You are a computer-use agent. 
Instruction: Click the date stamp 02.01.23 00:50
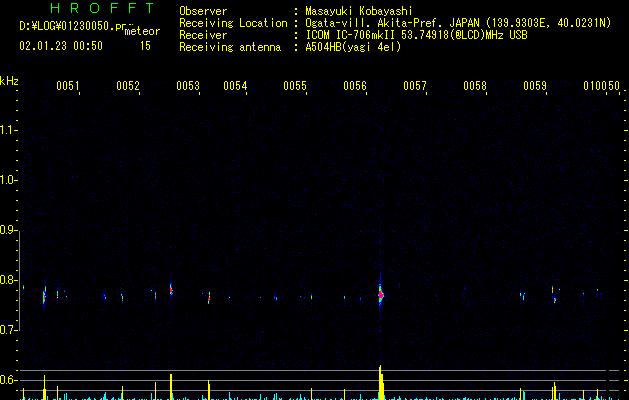tap(61, 46)
